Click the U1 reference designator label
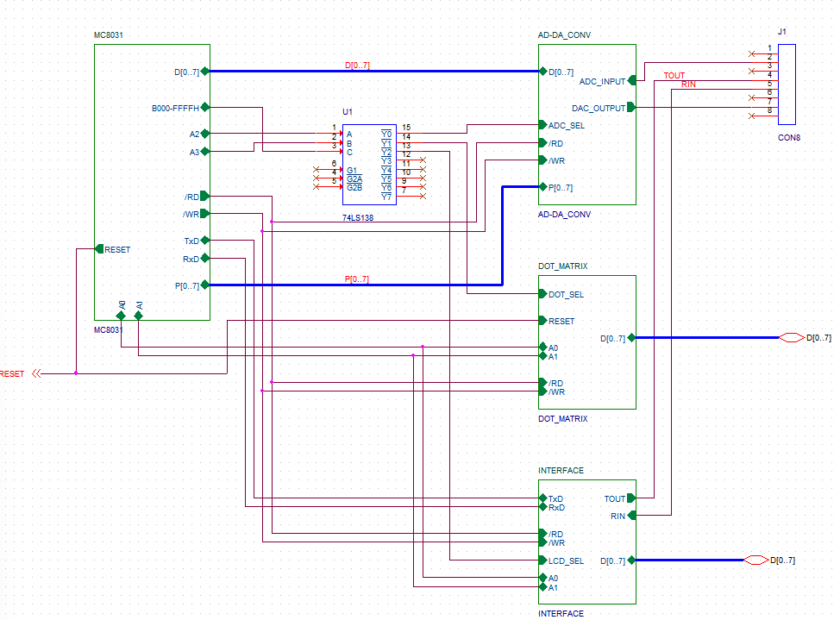Screen dimensions: 840x620 point(348,111)
